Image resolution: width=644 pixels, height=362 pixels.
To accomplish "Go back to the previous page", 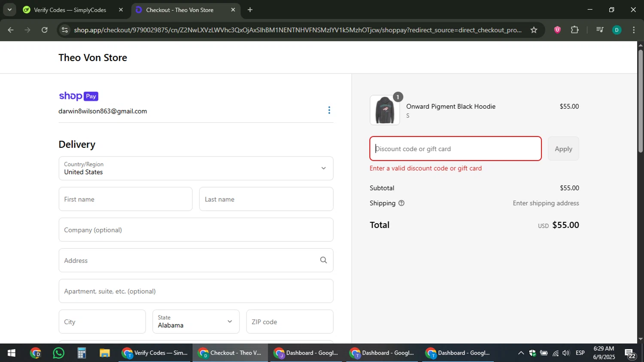I will click(11, 30).
